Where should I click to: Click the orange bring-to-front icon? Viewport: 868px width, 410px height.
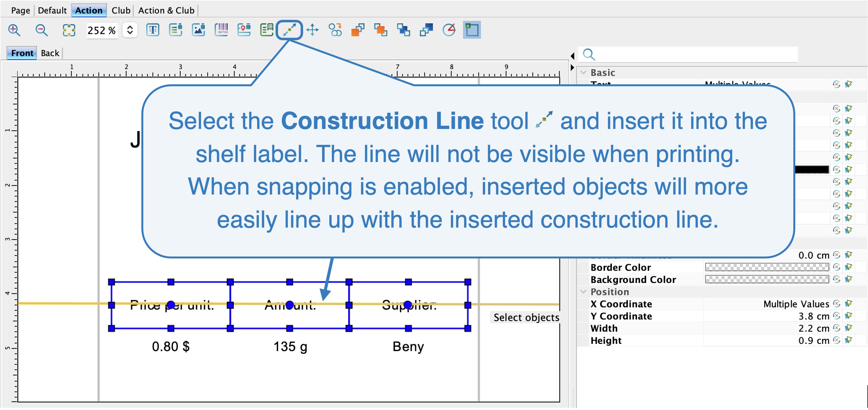(x=358, y=30)
